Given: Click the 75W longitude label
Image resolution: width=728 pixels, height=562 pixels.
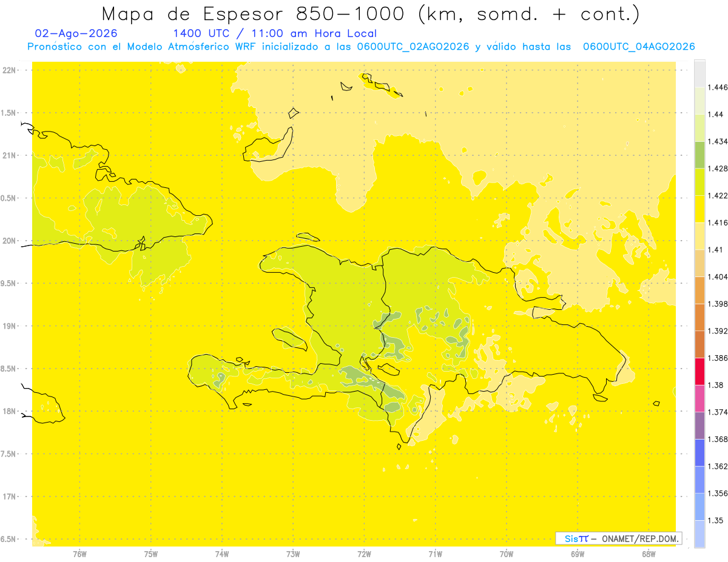Looking at the screenshot, I should (x=151, y=554).
